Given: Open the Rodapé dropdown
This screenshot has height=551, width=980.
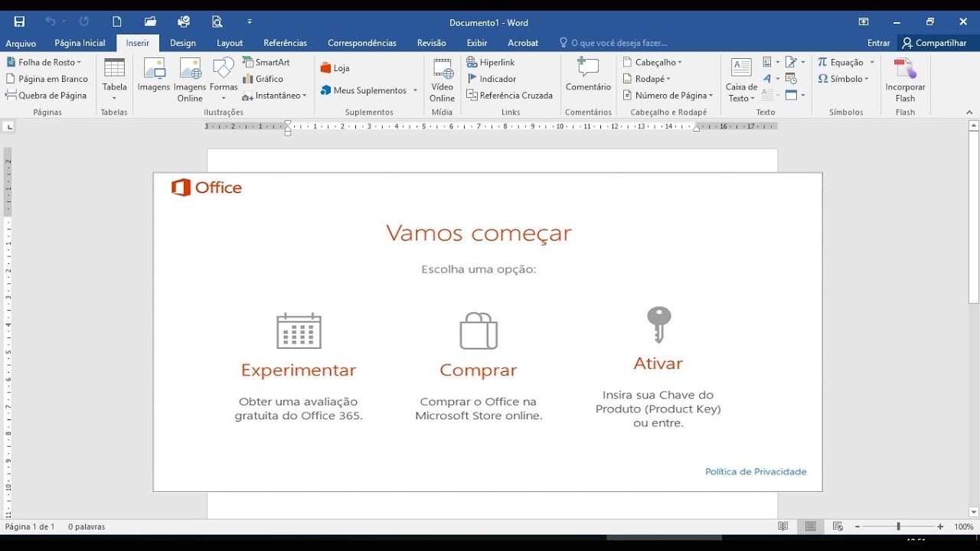Looking at the screenshot, I should (x=647, y=79).
